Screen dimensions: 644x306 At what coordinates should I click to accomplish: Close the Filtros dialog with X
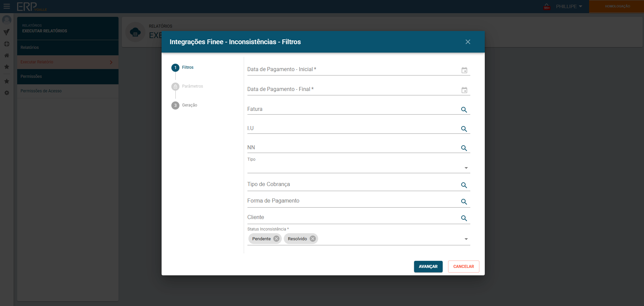tap(468, 42)
